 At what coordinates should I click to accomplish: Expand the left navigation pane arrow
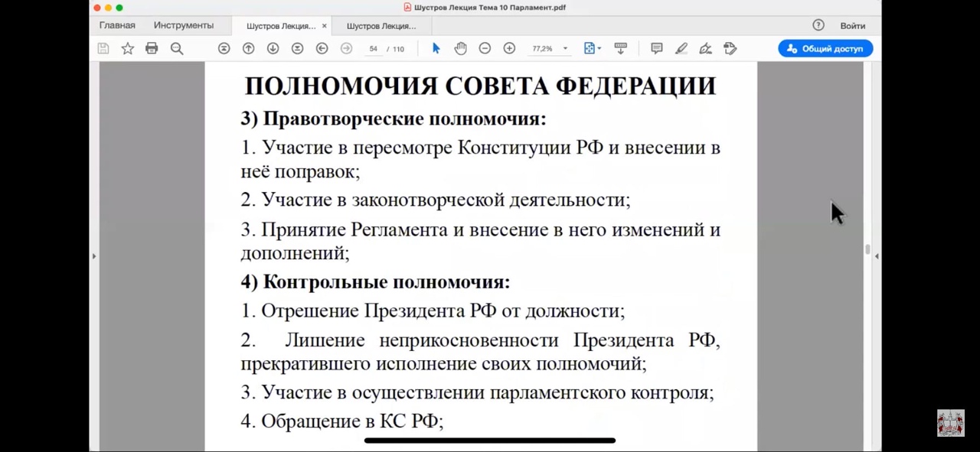tap(94, 256)
